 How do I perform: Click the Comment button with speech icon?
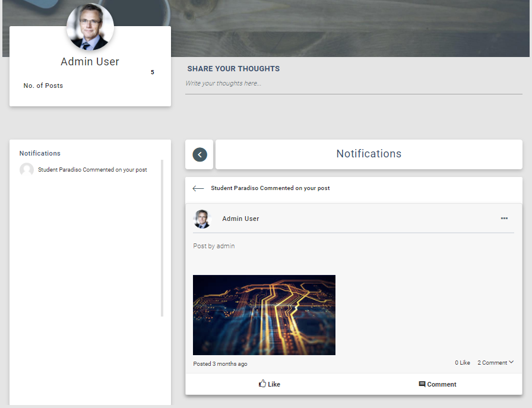pos(438,384)
